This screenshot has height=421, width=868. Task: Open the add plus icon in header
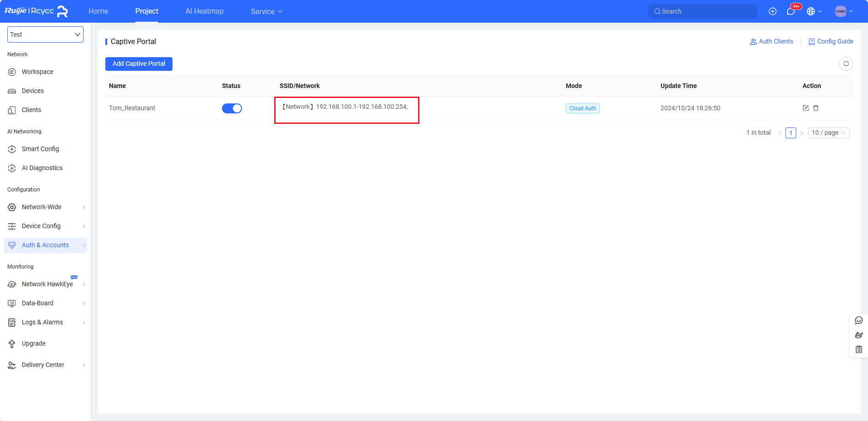tap(773, 11)
